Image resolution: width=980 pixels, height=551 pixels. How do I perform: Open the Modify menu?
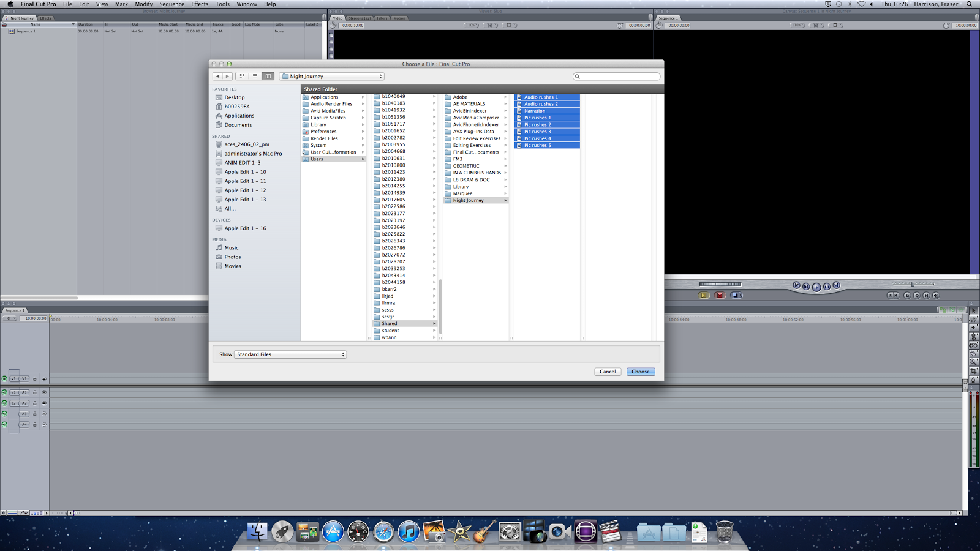point(144,4)
